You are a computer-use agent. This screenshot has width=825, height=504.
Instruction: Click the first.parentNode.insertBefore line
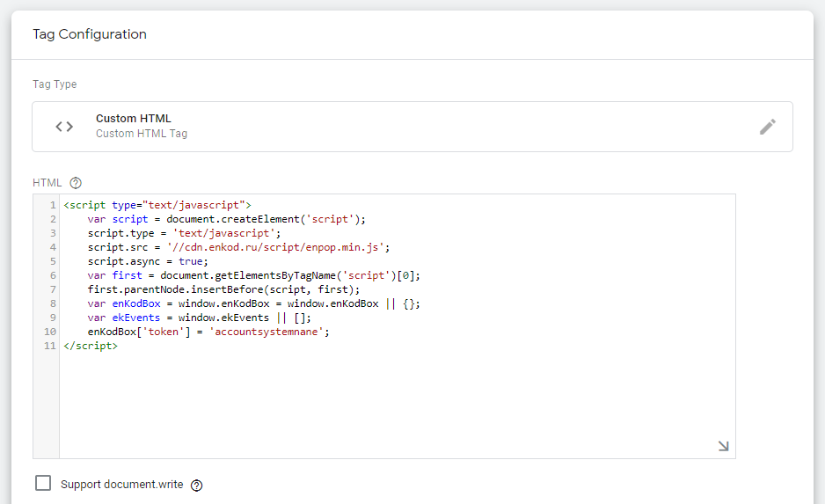point(223,290)
